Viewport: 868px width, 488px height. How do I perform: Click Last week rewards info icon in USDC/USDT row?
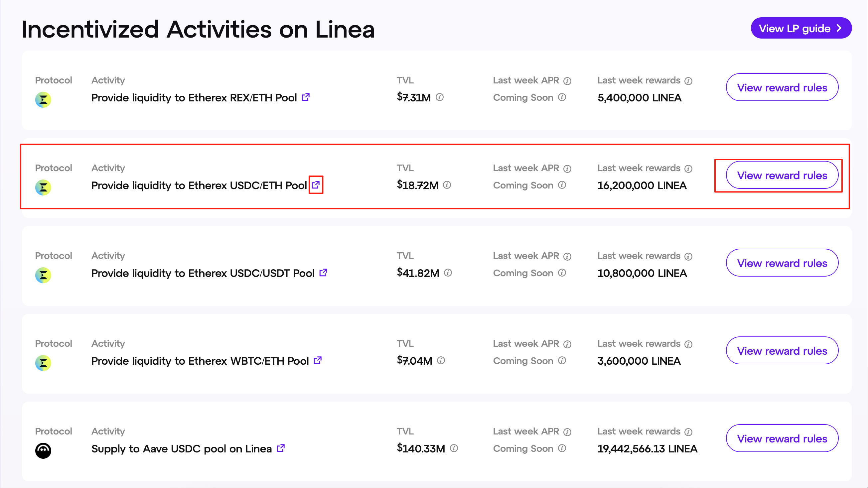tap(688, 257)
